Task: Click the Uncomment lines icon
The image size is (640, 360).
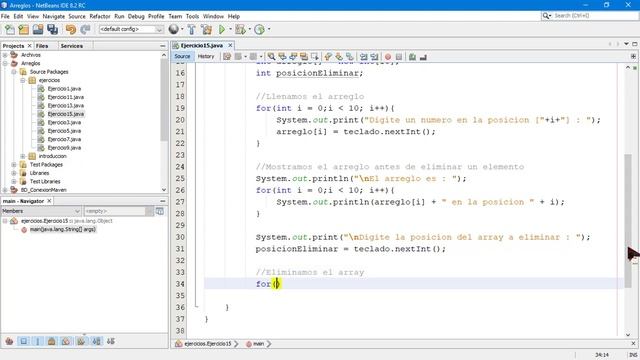Action: tap(423, 57)
